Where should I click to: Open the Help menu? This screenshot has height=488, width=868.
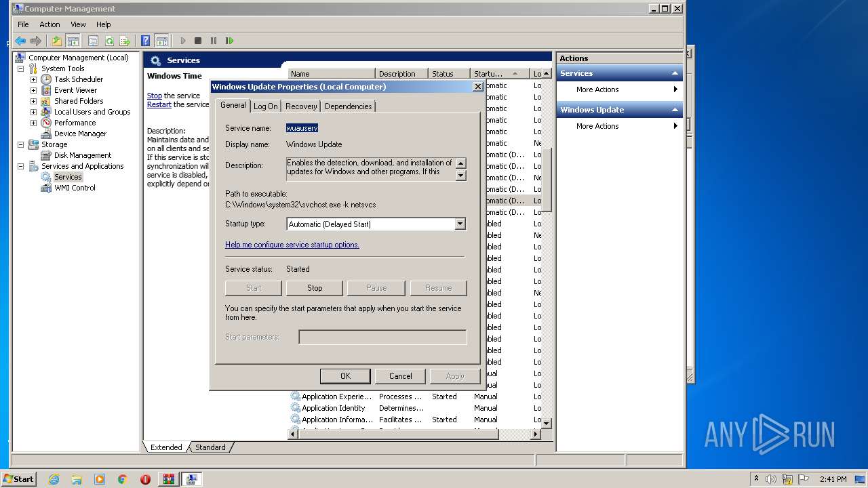(103, 24)
